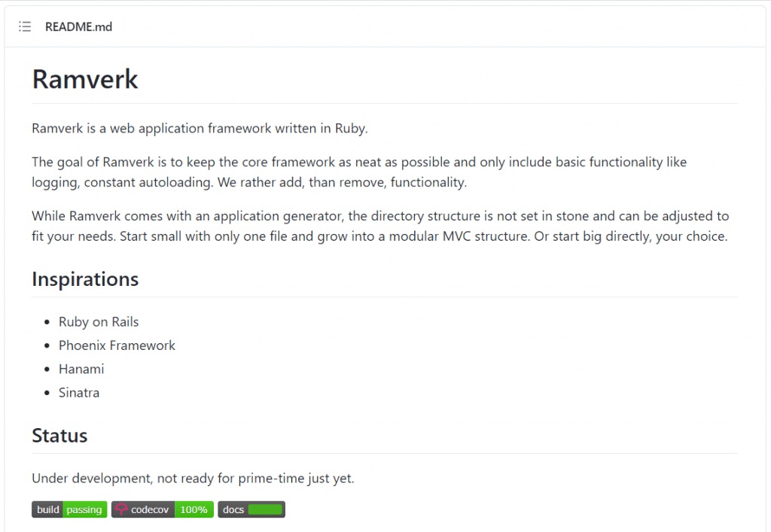
Task: Click the '100%' value on codecov badge
Action: [194, 509]
